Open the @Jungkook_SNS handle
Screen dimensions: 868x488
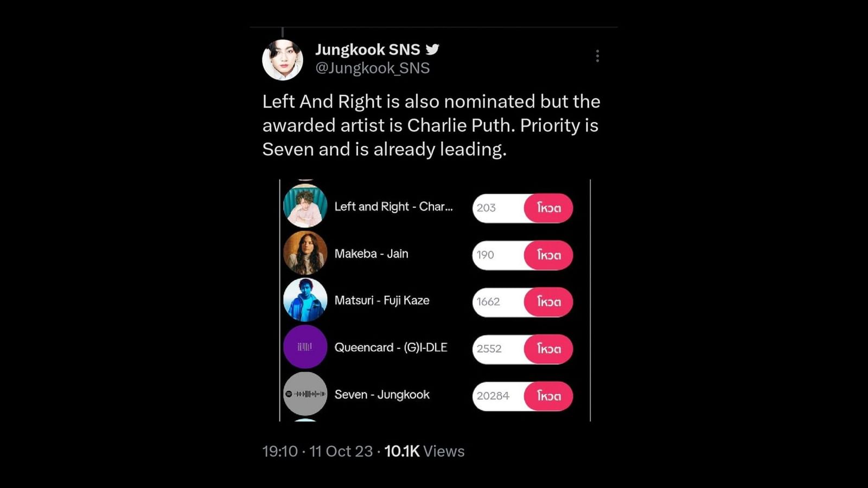coord(372,68)
